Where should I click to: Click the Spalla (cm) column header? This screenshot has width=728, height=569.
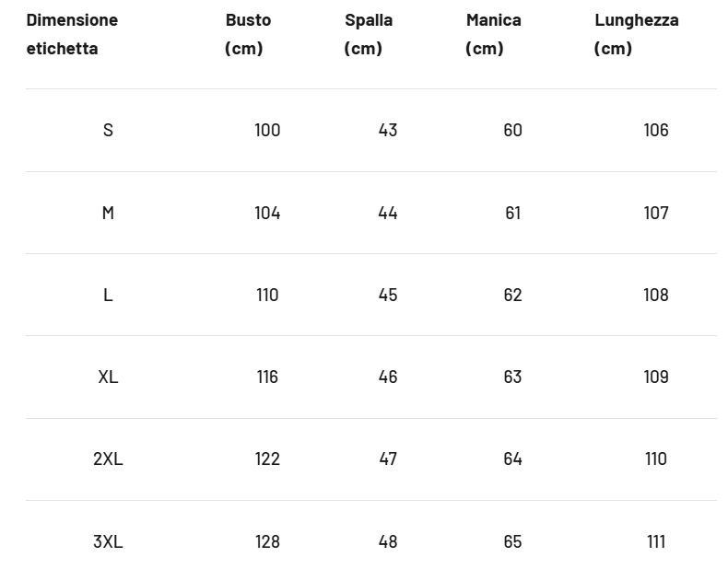[x=368, y=34]
